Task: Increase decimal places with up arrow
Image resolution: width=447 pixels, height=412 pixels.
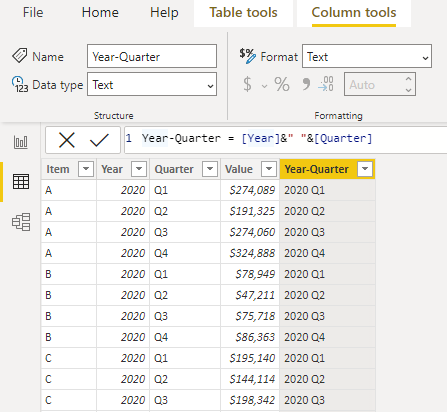Action: (408, 79)
